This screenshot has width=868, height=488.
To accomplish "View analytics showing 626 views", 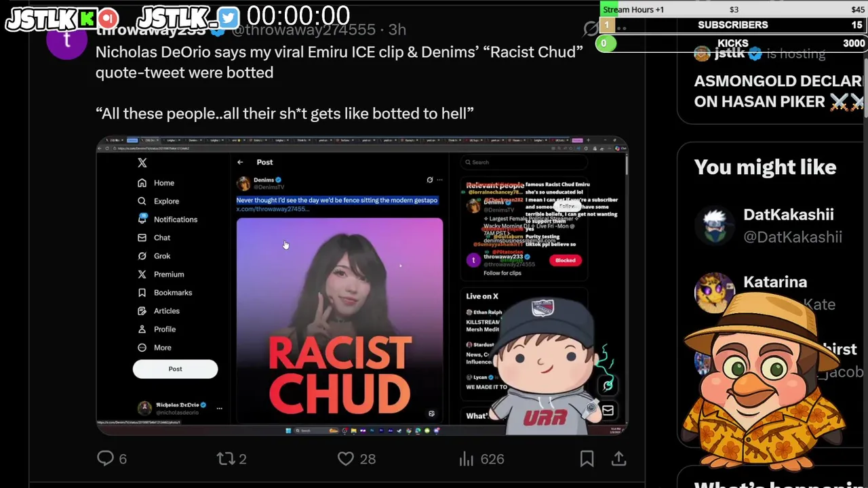I will [481, 459].
